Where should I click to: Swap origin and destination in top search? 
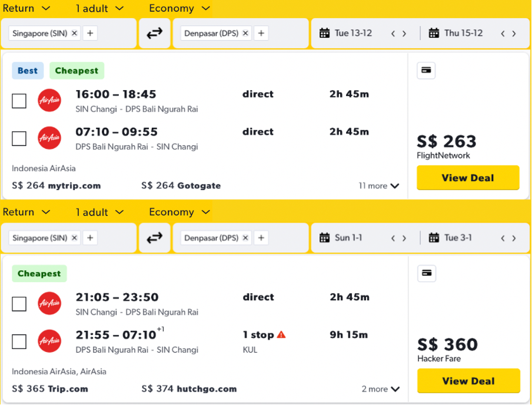click(154, 34)
